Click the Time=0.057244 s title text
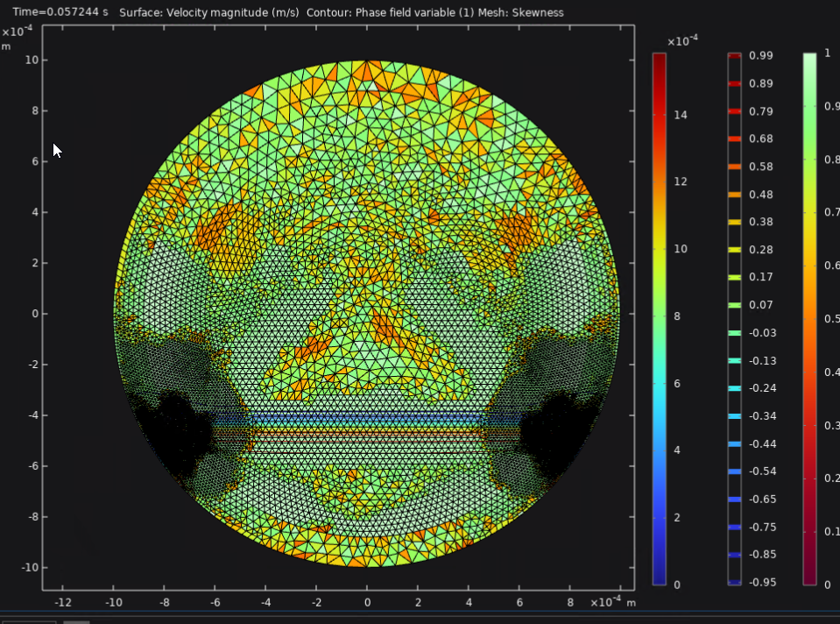Viewport: 840px width, 624px height. point(60,12)
